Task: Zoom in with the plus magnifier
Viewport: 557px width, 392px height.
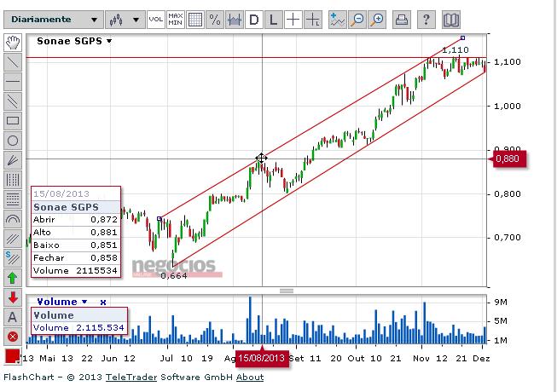Action: 377,20
